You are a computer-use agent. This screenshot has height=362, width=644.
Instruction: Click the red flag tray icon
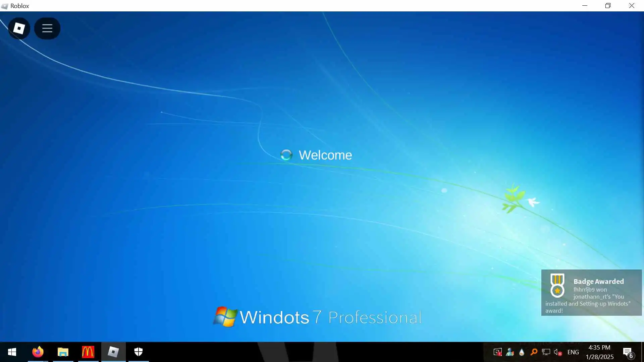(x=497, y=352)
